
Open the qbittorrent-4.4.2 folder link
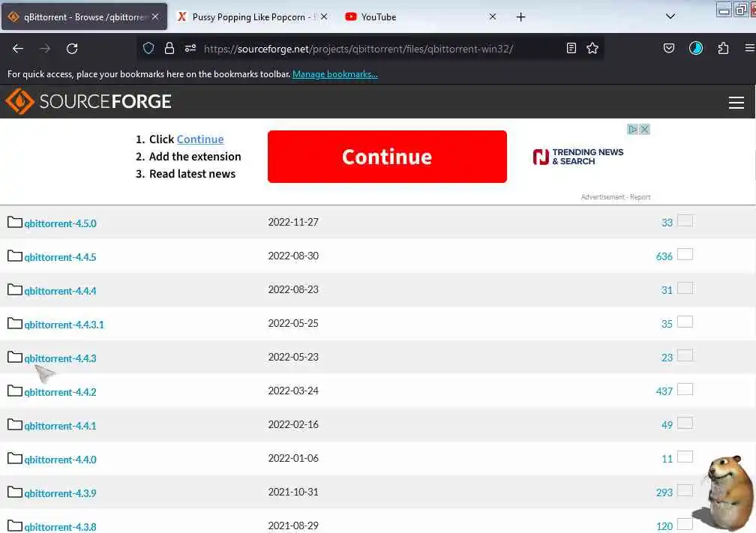(x=60, y=392)
